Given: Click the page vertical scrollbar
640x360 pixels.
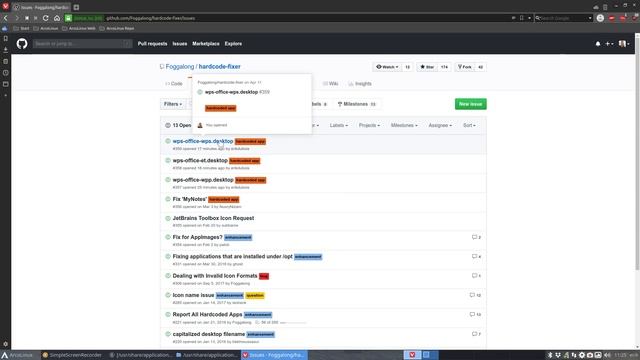Looking at the screenshot, I should pos(637,155).
